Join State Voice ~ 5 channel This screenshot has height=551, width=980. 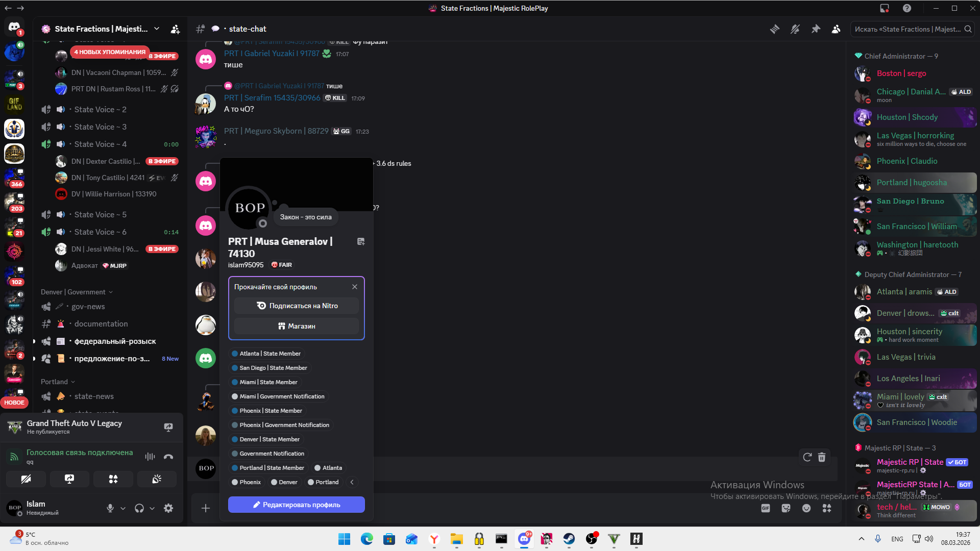coord(100,215)
